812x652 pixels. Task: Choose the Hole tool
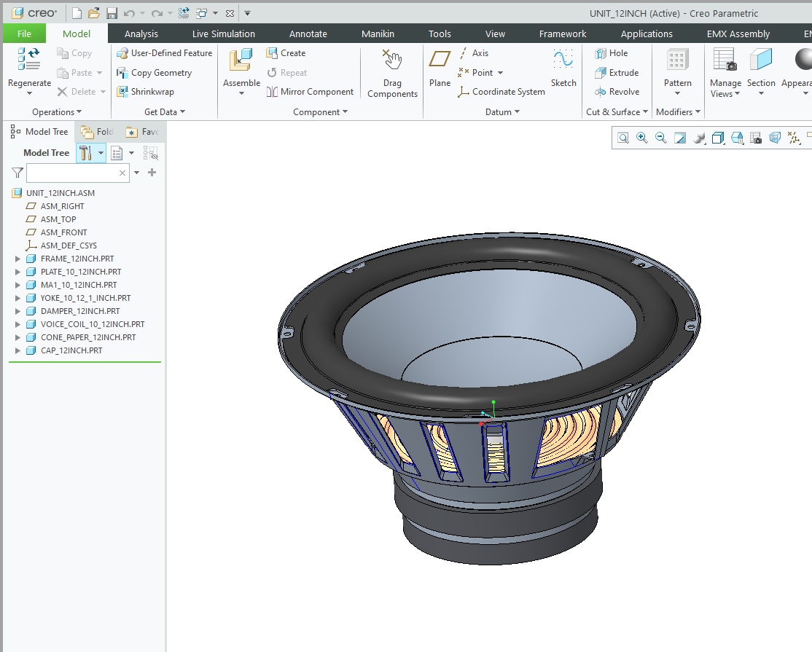click(x=611, y=52)
